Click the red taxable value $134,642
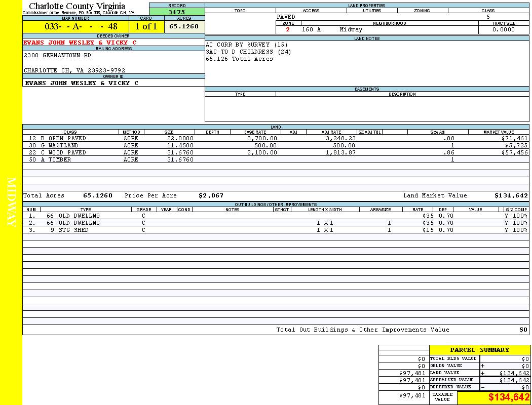The width and height of the screenshot is (532, 405). click(x=509, y=398)
